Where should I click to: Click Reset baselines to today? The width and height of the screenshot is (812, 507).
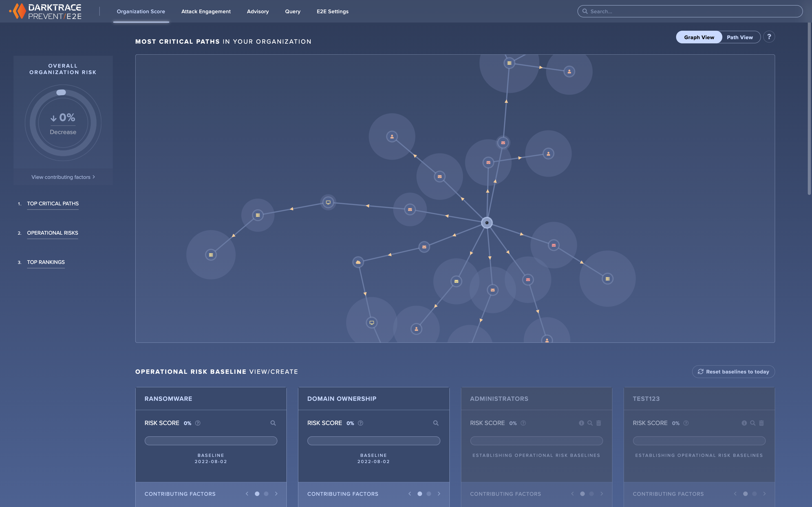734,372
